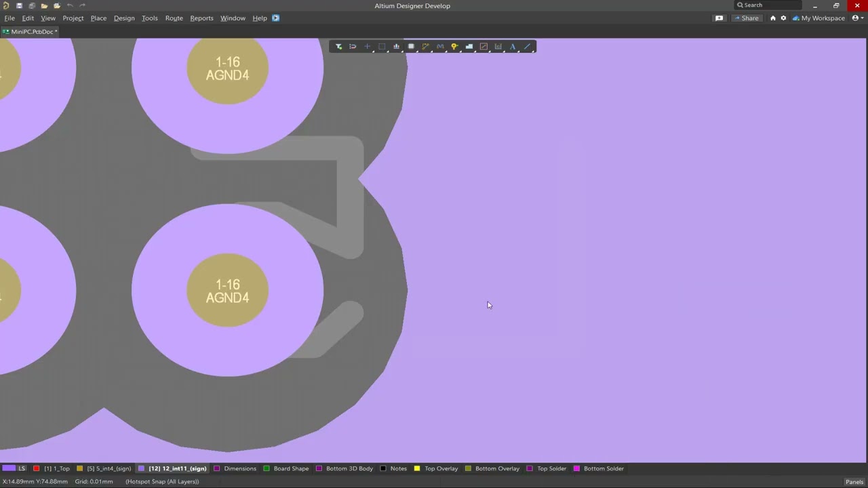Image resolution: width=868 pixels, height=488 pixels.
Task: Open a file with the folder icon
Action: (x=44, y=5)
